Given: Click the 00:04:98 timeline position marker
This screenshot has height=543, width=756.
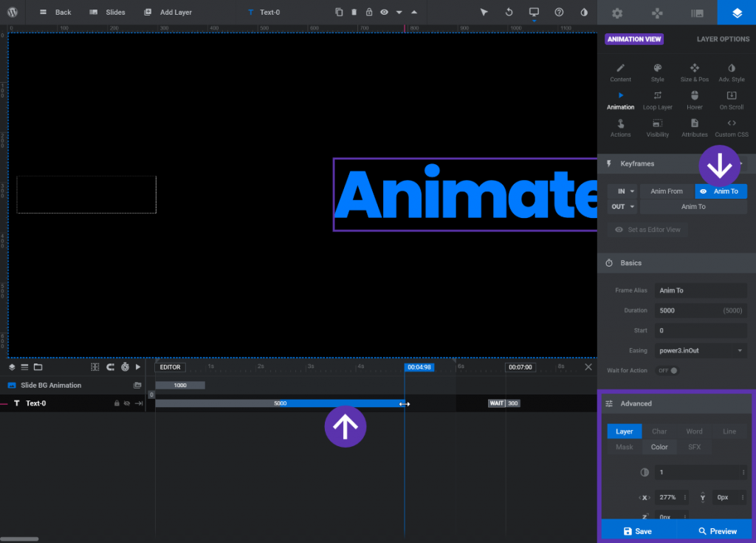Looking at the screenshot, I should point(419,366).
